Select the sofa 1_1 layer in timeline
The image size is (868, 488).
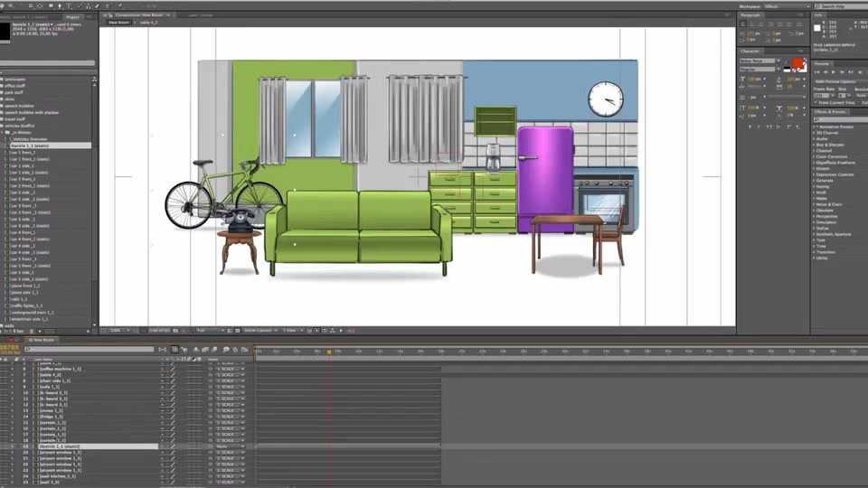tap(50, 387)
